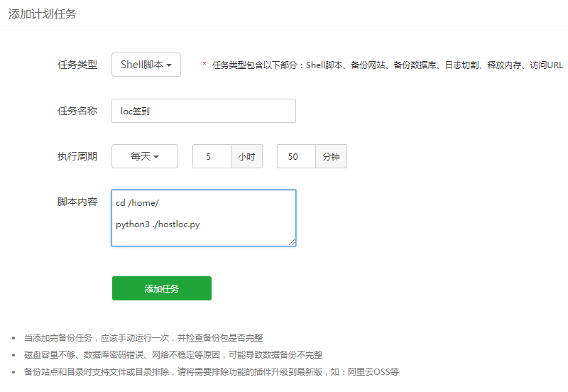Place cursor on 'python3 ./hostloc.py' line
The height and width of the screenshot is (392, 568).
158,224
